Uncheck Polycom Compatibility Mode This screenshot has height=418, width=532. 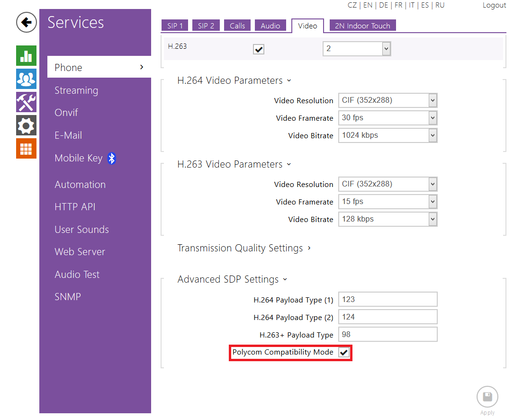[344, 353]
